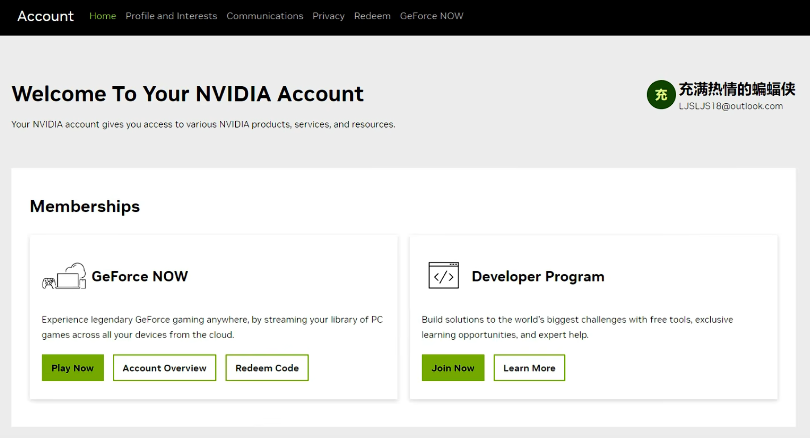This screenshot has width=810, height=438.
Task: Click the user display name 充满热情的蝙蝠侠
Action: point(737,89)
